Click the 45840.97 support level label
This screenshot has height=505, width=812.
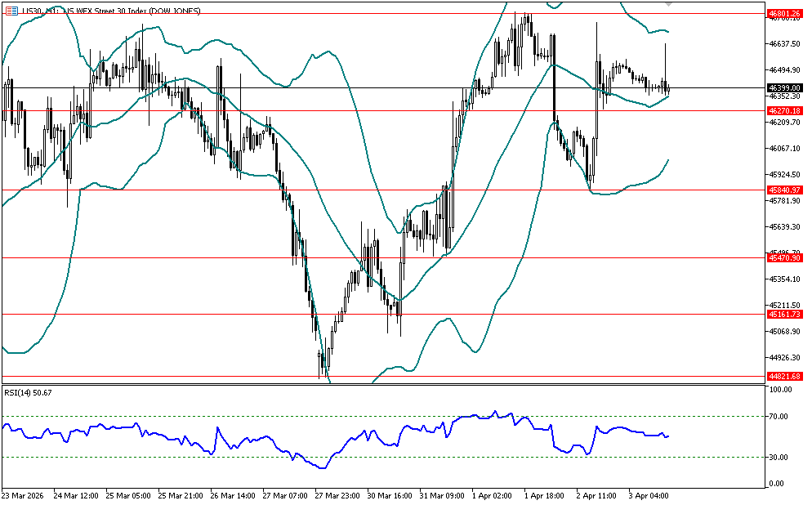pos(784,190)
